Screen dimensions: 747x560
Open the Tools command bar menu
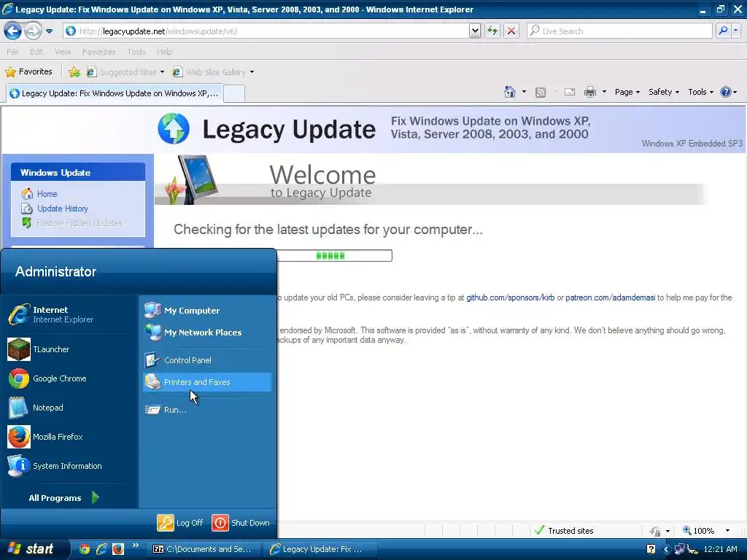(701, 92)
